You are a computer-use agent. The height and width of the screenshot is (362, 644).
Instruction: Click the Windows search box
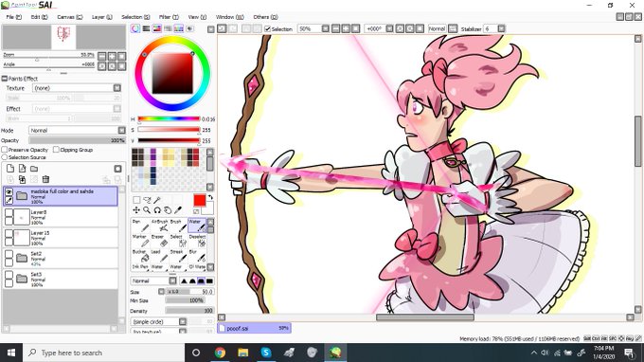tap(103, 353)
